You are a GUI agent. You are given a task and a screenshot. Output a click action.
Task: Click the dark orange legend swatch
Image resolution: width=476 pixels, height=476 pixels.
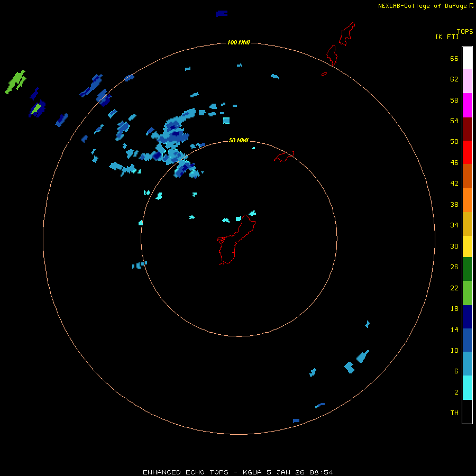[x=467, y=176]
